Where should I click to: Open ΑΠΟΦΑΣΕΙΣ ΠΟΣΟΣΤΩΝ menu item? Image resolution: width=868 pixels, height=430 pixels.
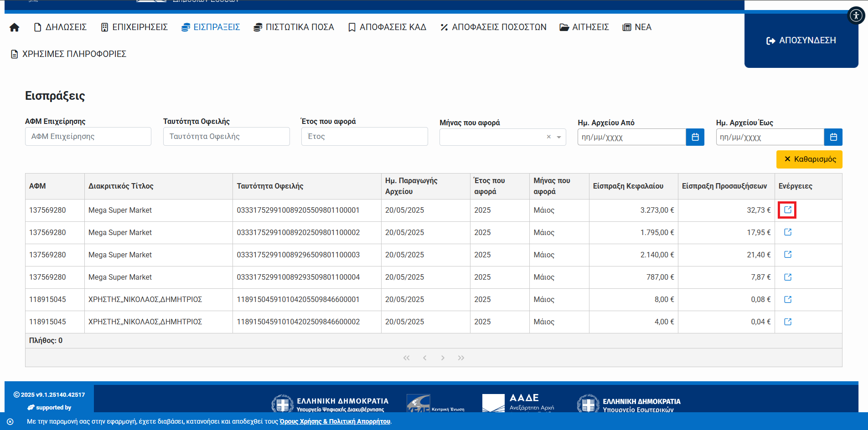point(493,27)
